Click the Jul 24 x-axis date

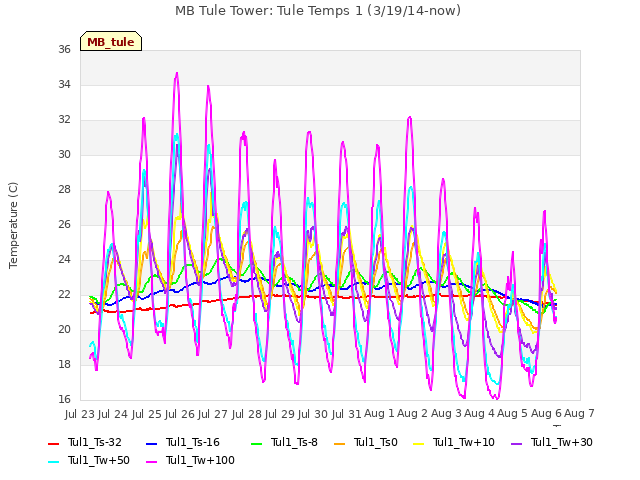(113, 414)
